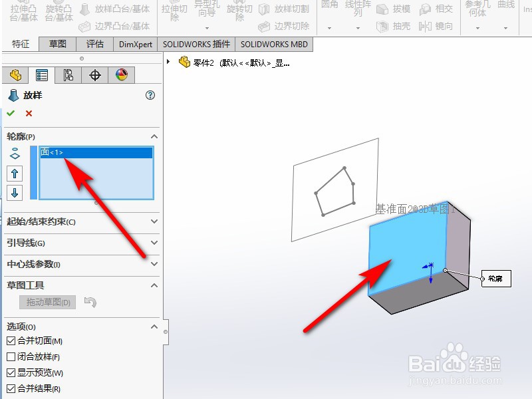Click the 零件2 part icon in the tree

[184, 62]
